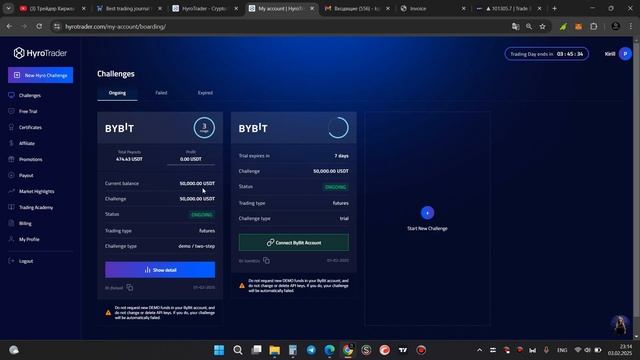The height and width of the screenshot is (360, 640).
Task: Open Trading Academy in the sidebar
Action: (36, 207)
